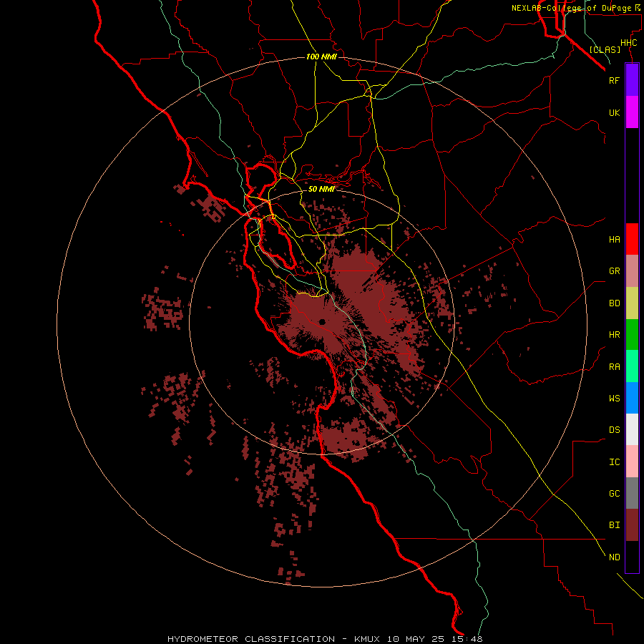644x644 pixels.
Task: Click the radar site black dot at center
Action: point(322,321)
